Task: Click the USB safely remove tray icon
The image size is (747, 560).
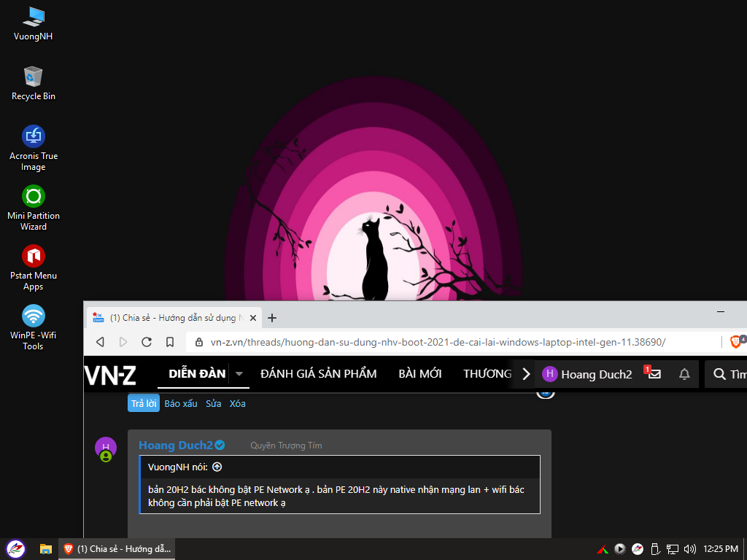Action: (655, 549)
